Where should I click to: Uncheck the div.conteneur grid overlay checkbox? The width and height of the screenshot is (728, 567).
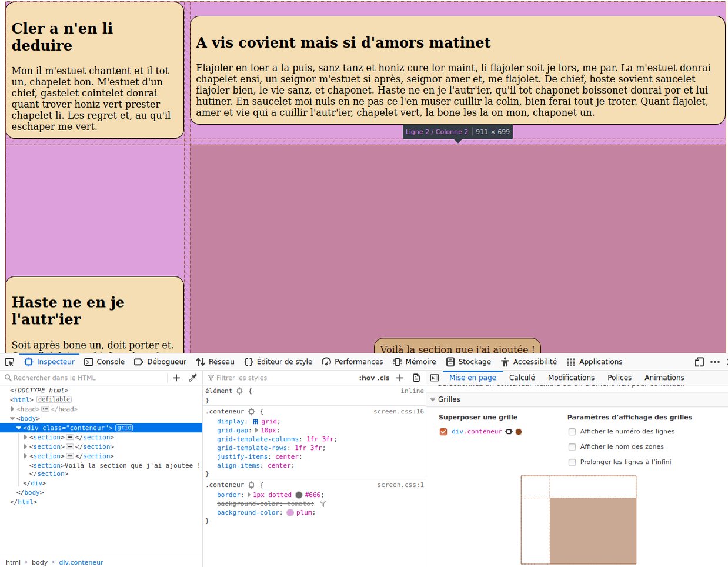coord(443,432)
